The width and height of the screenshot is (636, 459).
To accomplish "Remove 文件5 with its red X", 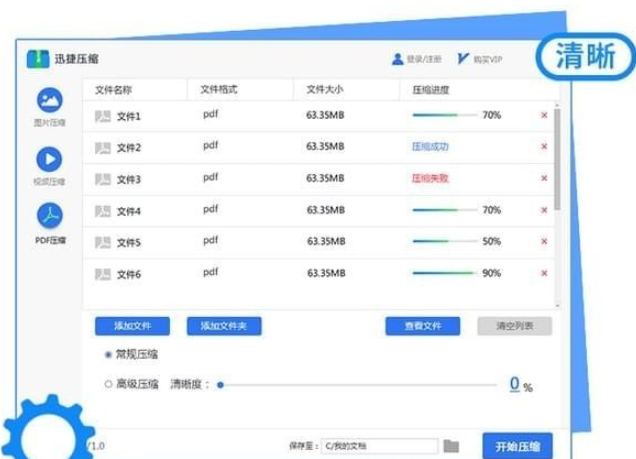I will (544, 242).
